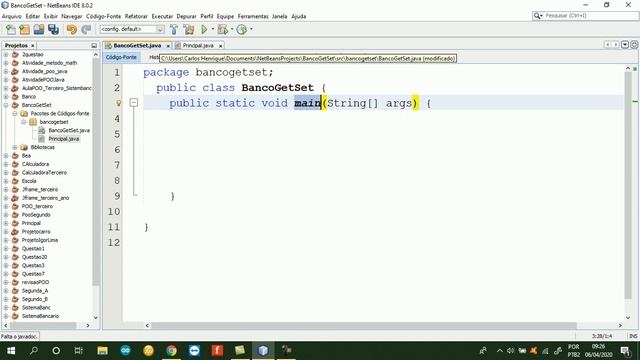Viewport: 640px width, 360px height.
Task: Open the Ajuda menu
Action: click(299, 16)
